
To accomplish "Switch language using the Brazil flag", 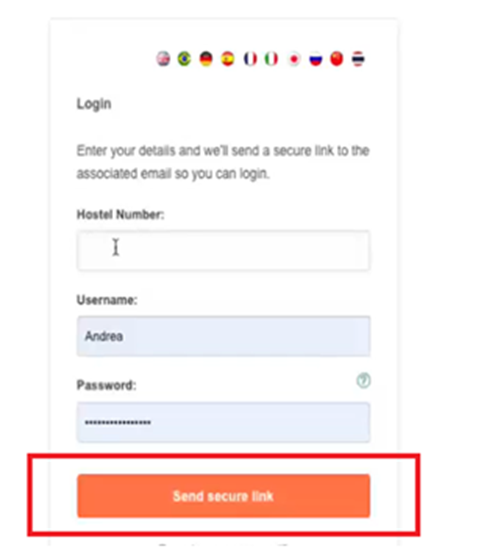I will point(184,58).
